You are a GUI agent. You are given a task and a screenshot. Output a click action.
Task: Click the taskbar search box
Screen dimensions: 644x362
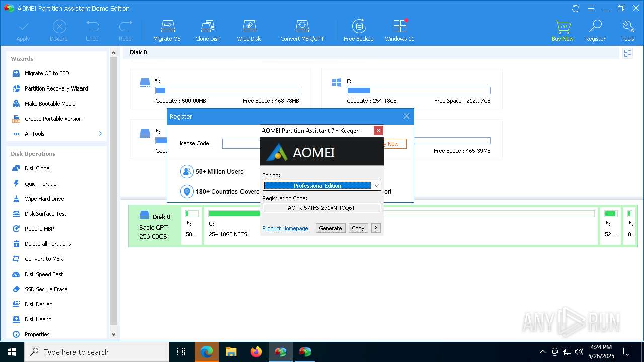click(97, 352)
